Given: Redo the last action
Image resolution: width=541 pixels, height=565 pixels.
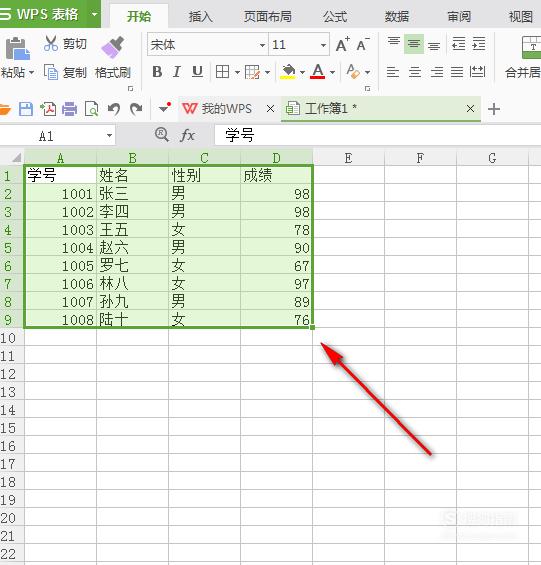Looking at the screenshot, I should click(x=136, y=108).
